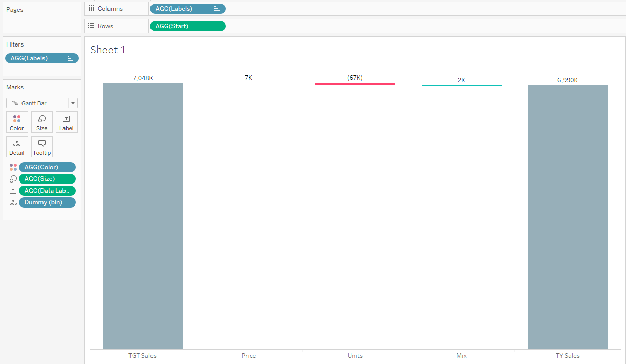
Task: Select the teal Price Gantt mark
Action: (x=249, y=83)
